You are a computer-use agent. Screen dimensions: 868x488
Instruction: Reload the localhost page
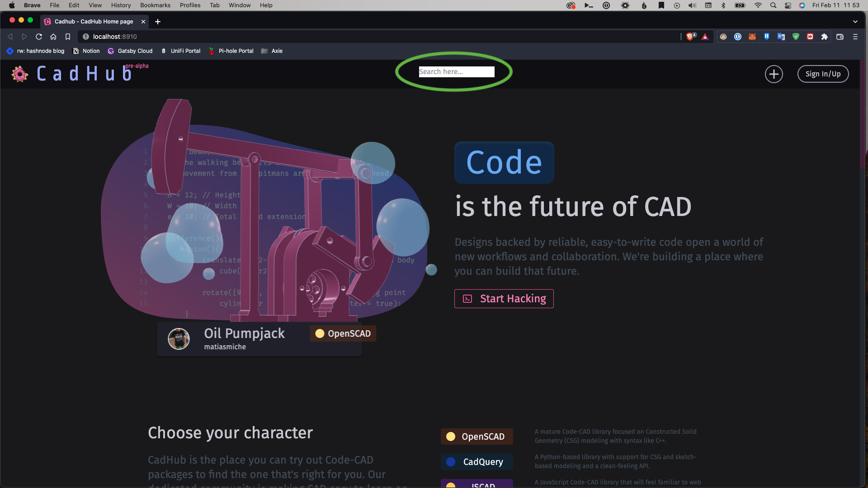click(x=39, y=37)
